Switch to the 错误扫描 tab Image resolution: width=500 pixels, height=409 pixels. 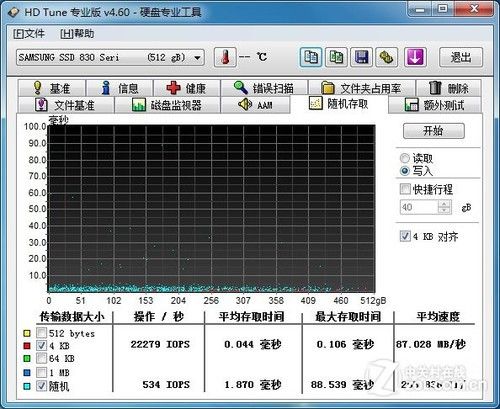click(x=264, y=88)
